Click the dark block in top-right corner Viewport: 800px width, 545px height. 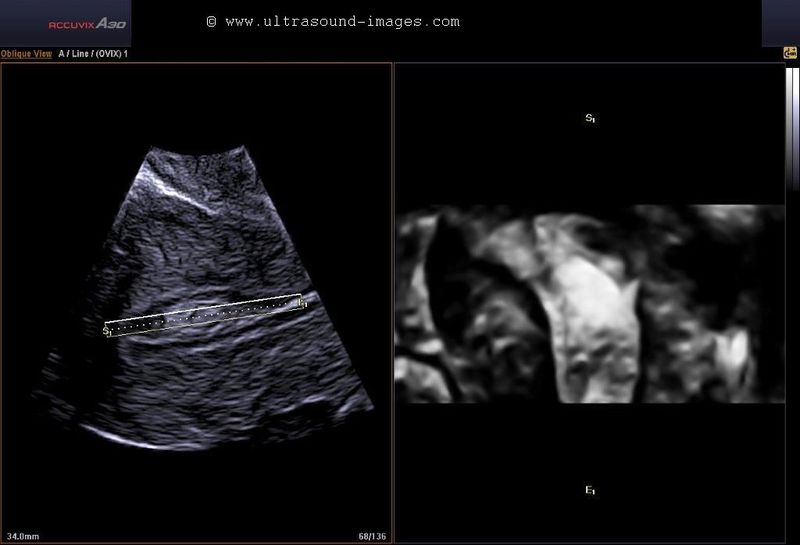780,23
